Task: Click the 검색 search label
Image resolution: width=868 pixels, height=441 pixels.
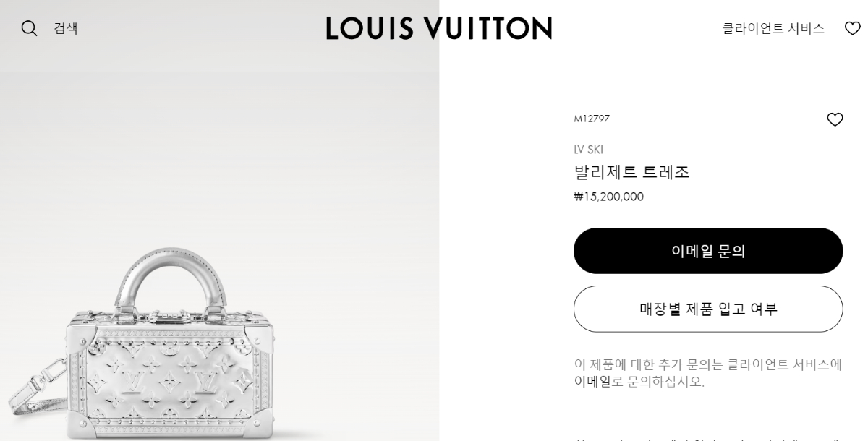Action: pyautogui.click(x=66, y=28)
